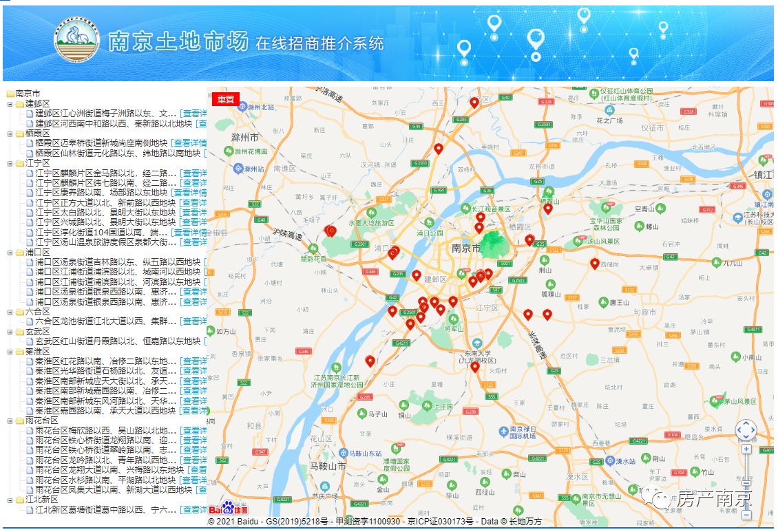Select the northernmost red land marker
778x532 pixels.
click(474, 103)
